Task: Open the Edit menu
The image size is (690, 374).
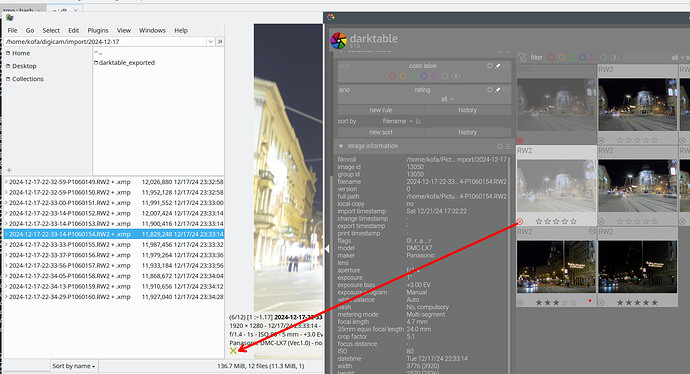Action: [73, 30]
